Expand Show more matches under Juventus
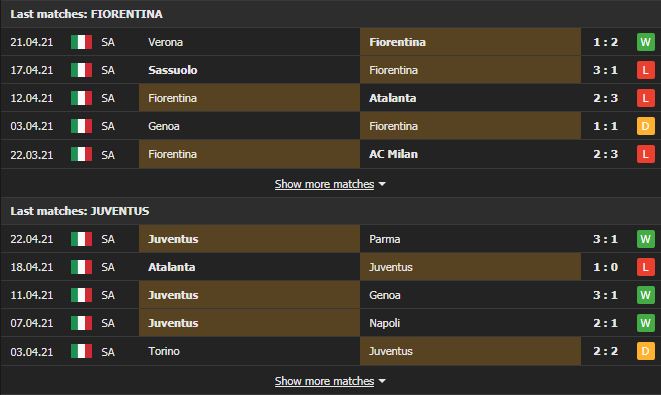Screen dimensions: 661x395 (x=324, y=381)
